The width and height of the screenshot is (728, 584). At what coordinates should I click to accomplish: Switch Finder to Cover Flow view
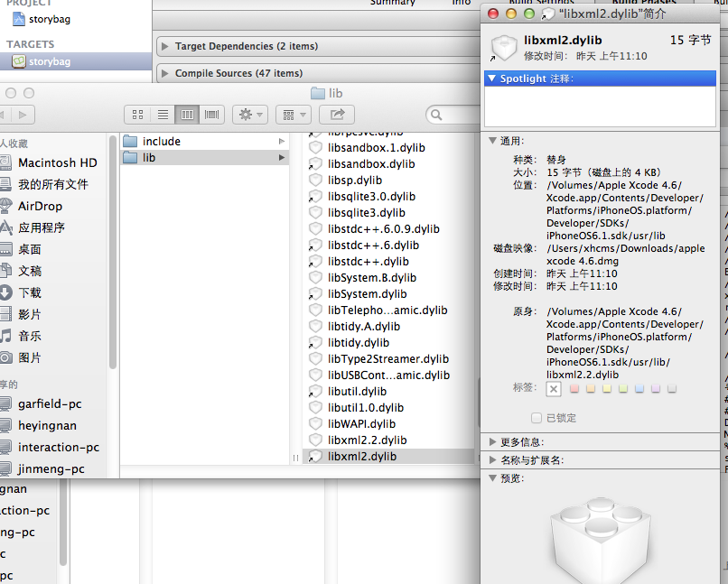(x=211, y=115)
